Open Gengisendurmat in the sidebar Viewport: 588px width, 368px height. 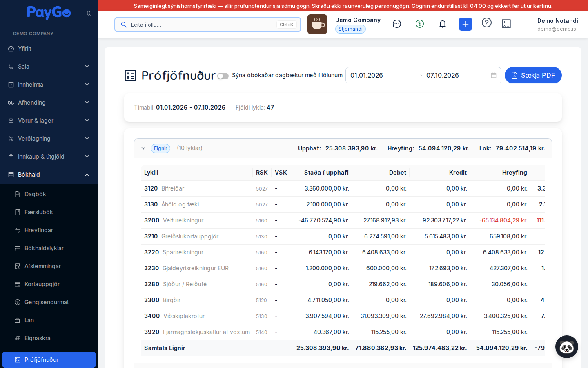49,302
